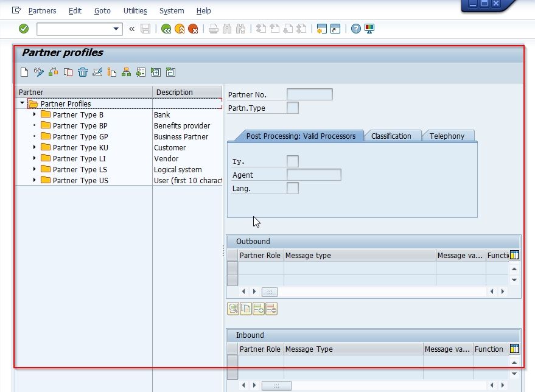Click the Inbound Function column header
The width and height of the screenshot is (535, 392).
[x=491, y=349]
